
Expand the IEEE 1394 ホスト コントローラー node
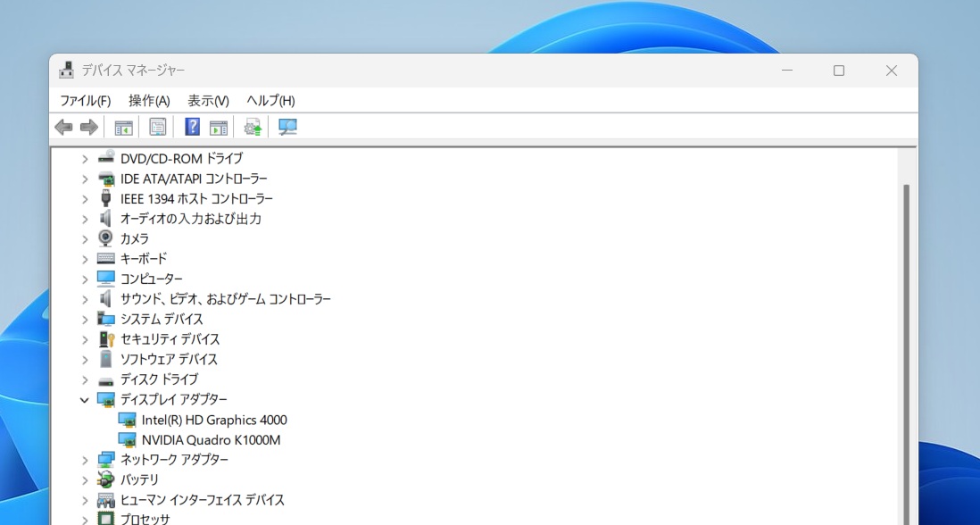pos(85,199)
